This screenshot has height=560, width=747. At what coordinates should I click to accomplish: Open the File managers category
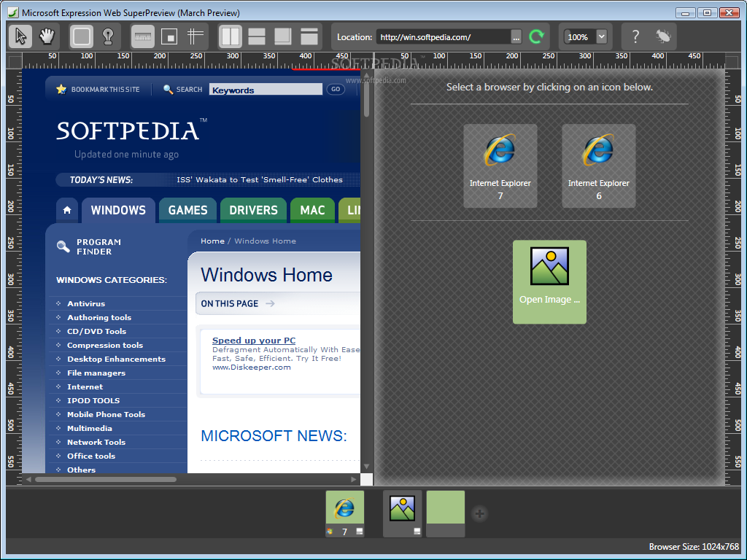coord(96,373)
